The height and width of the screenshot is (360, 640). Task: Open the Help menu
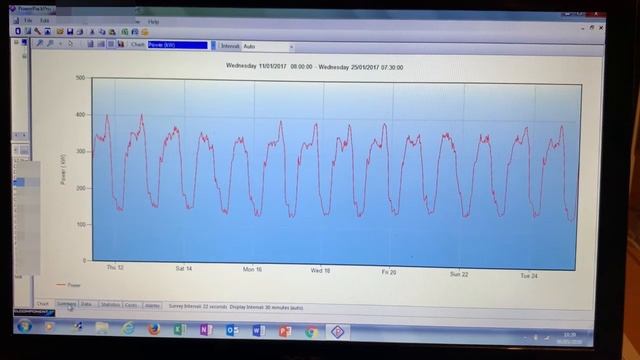[153, 22]
